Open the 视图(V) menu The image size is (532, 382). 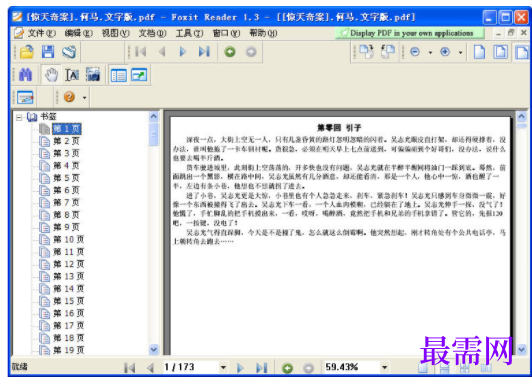tap(115, 33)
